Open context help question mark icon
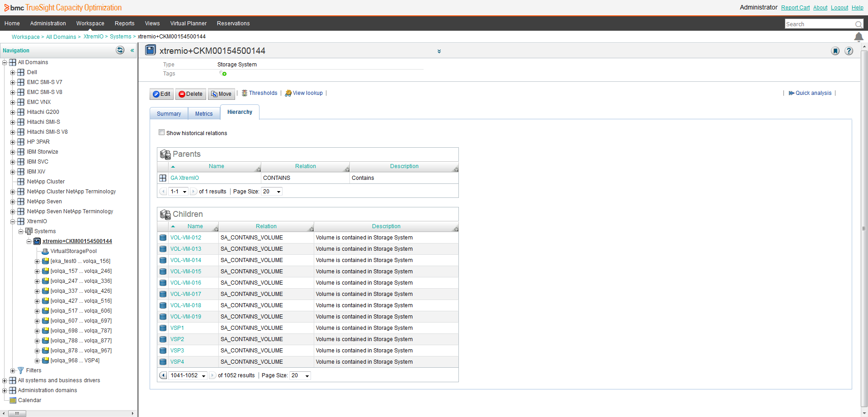868x417 pixels. [849, 51]
